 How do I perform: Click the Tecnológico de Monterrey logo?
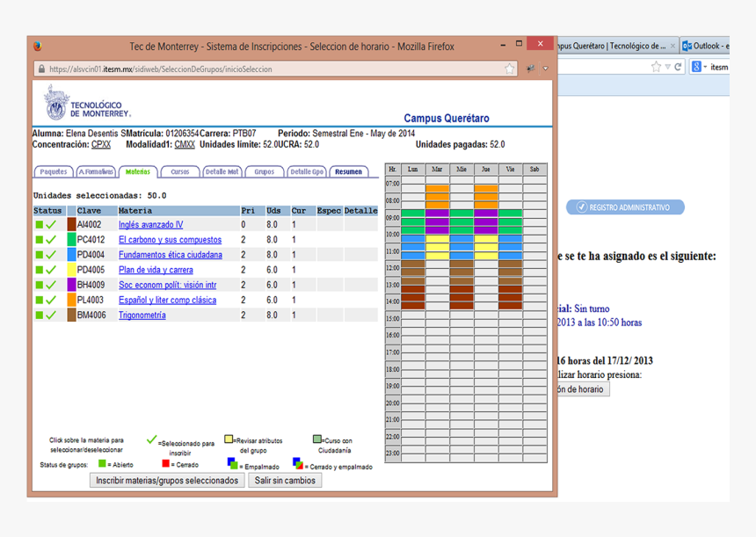point(87,104)
